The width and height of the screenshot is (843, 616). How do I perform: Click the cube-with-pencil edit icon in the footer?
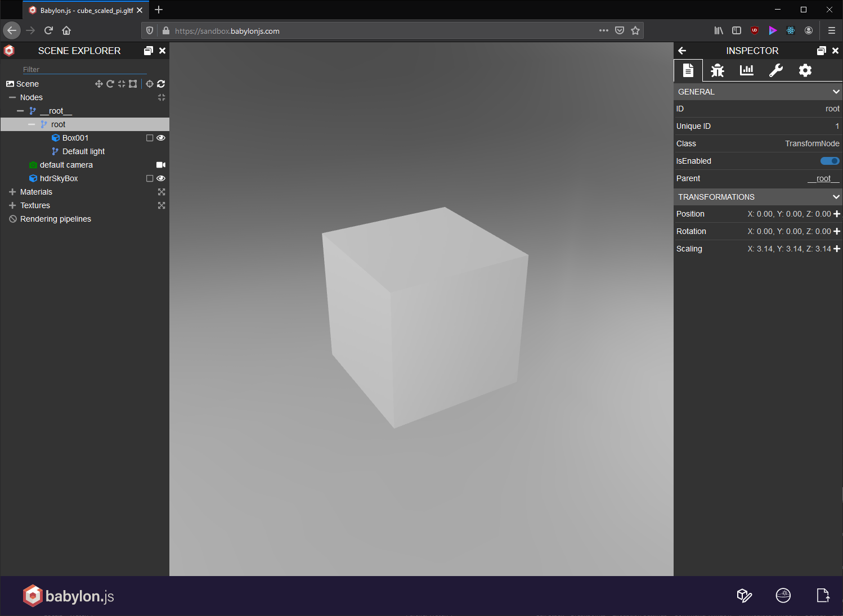[x=744, y=595]
